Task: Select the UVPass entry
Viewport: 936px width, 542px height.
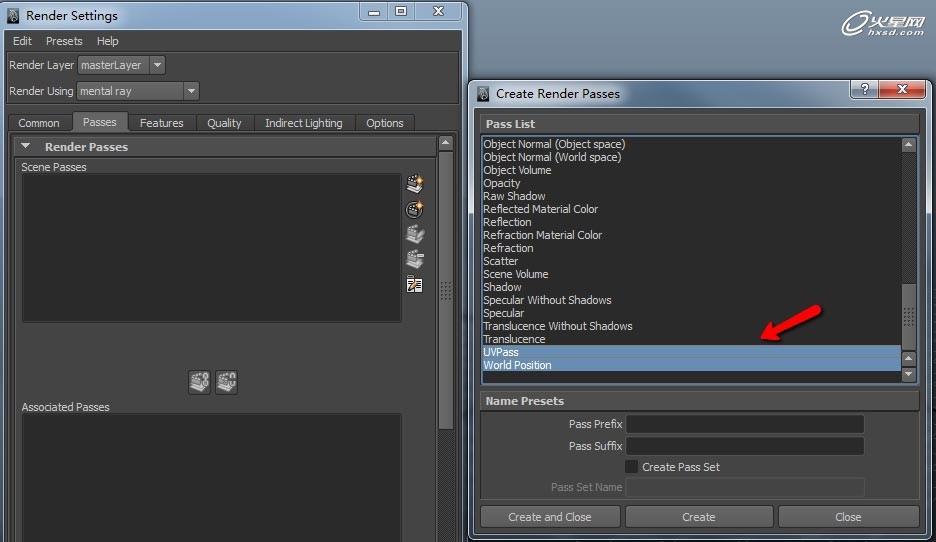Action: pos(691,352)
